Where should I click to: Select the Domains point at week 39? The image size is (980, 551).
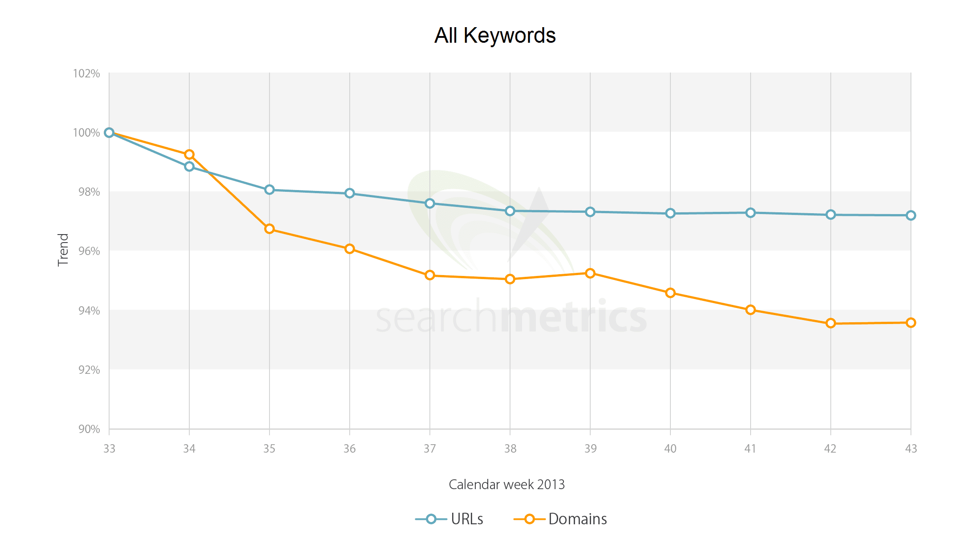click(590, 273)
